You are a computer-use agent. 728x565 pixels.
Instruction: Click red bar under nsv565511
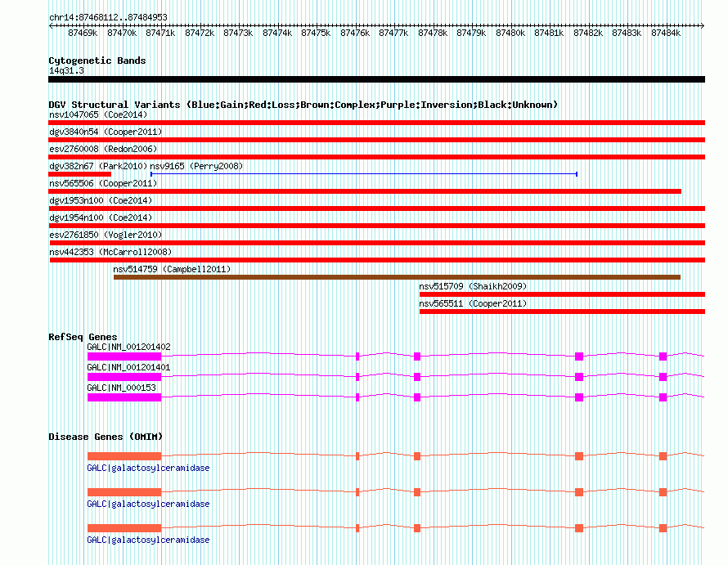click(x=562, y=312)
